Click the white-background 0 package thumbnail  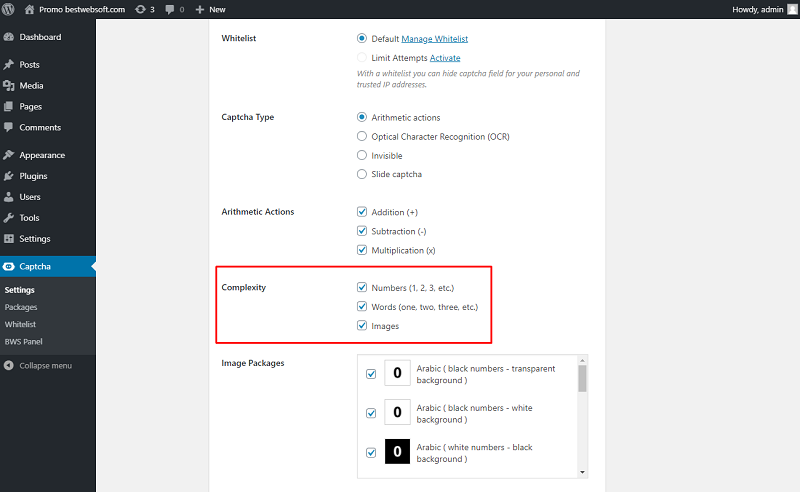tap(397, 412)
